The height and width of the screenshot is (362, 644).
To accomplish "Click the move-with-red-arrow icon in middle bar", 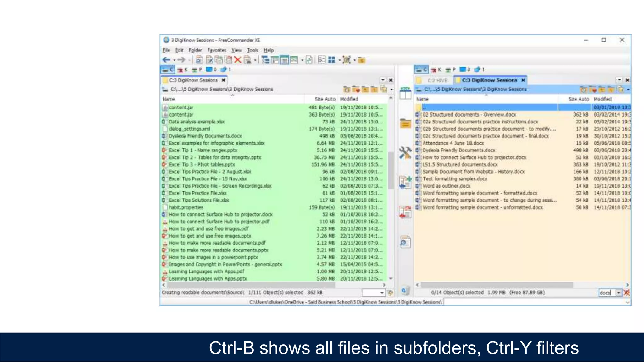I will click(x=405, y=212).
